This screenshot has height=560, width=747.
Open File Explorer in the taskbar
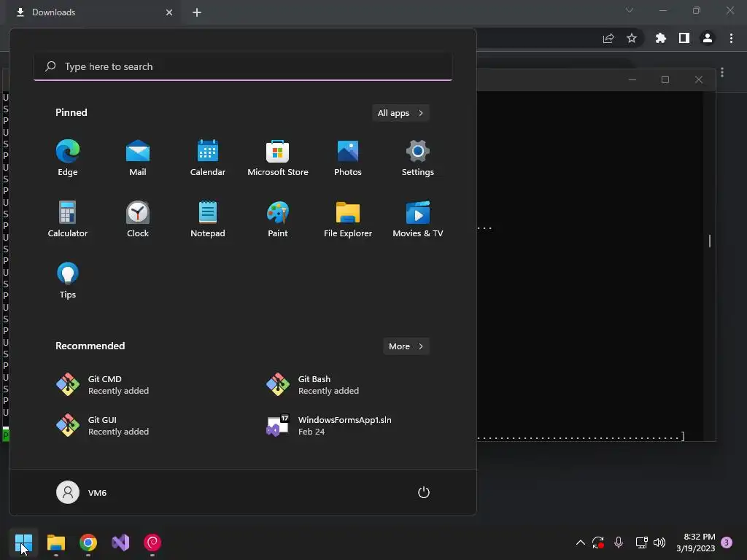55,542
